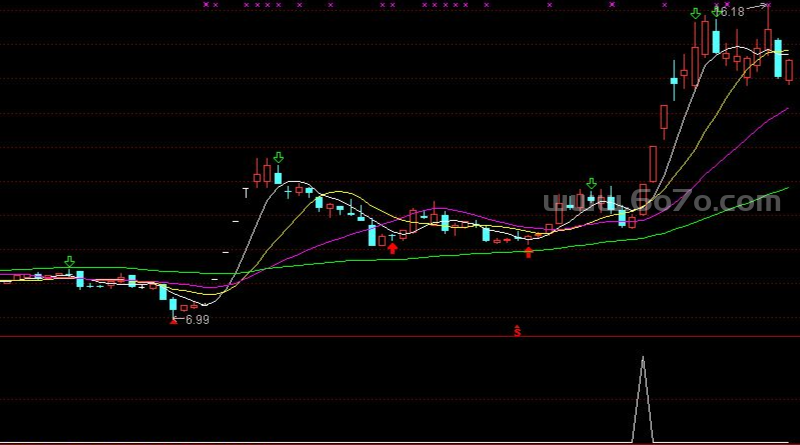Image resolution: width=800 pixels, height=445 pixels.
Task: Click the last red candlestick at the right edge
Action: [x=788, y=70]
